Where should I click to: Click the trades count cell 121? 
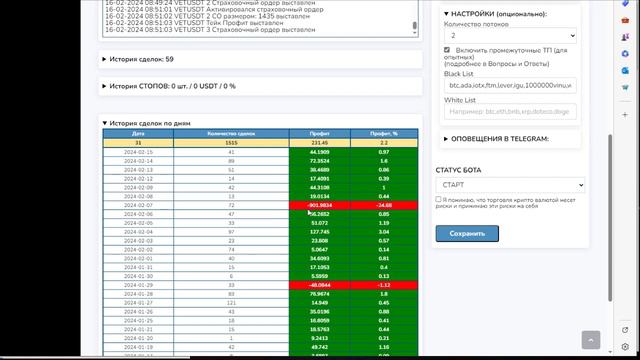(x=231, y=303)
